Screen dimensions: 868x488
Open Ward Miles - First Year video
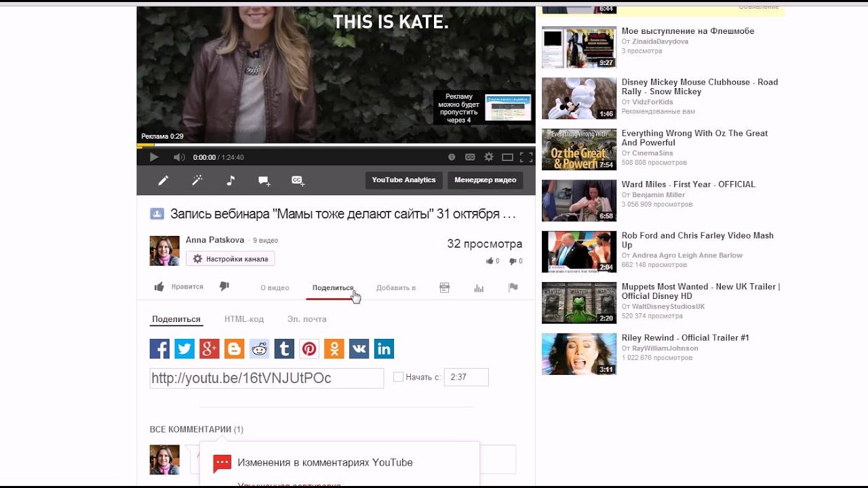coord(688,184)
